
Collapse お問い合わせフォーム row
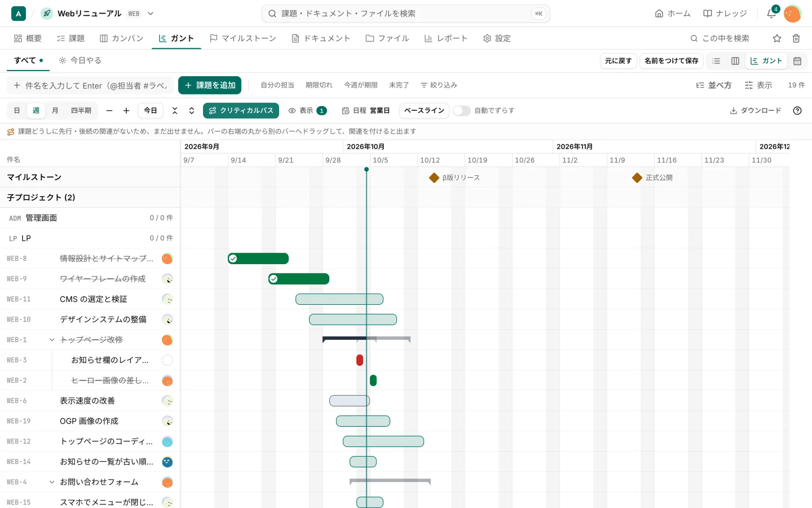(x=52, y=482)
